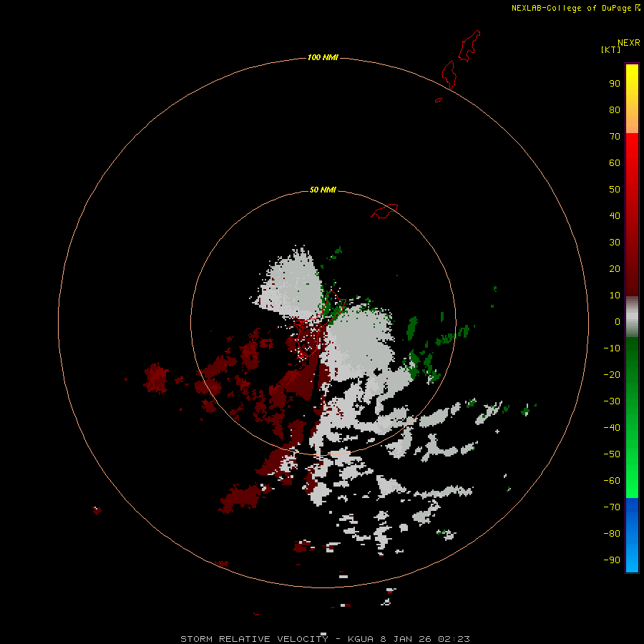Viewport: 644px width, 644px height.
Task: Click the positive 30 scale value
Action: point(615,243)
